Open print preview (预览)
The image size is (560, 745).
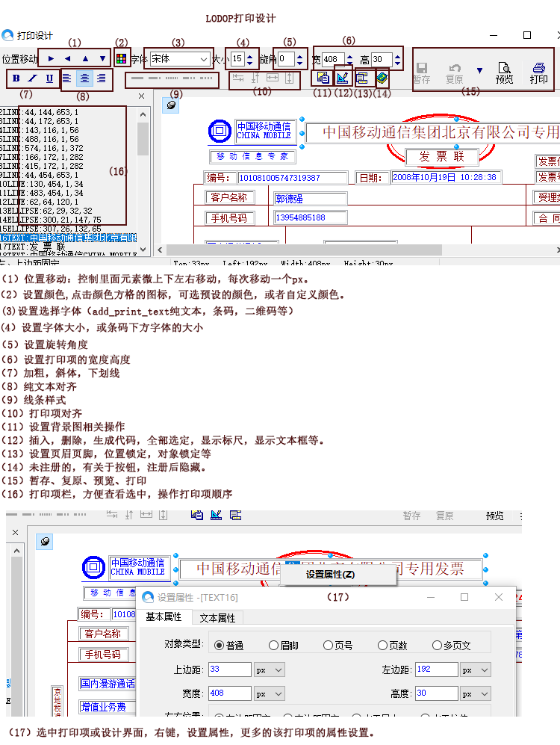point(504,72)
